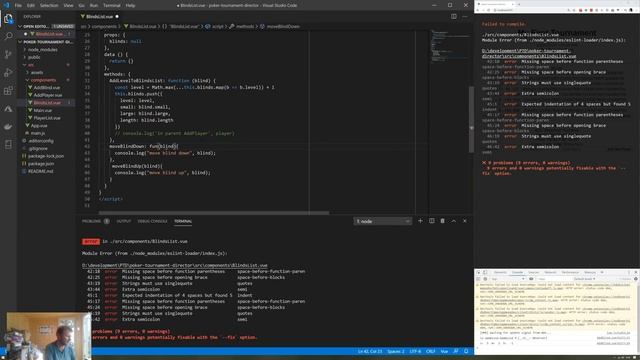
Task: Maximize the panel with up chevron
Action: [x=453, y=221]
